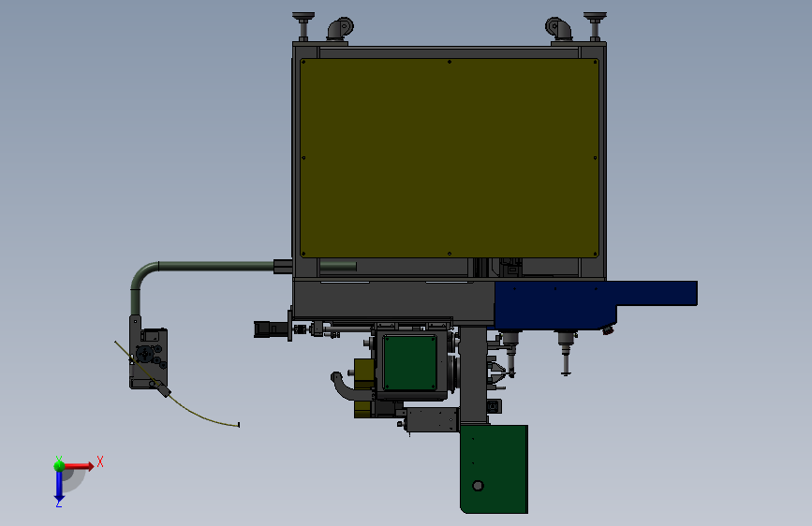Select the gray horizontal beam under the frame
The width and height of the screenshot is (812, 526).
[393, 301]
